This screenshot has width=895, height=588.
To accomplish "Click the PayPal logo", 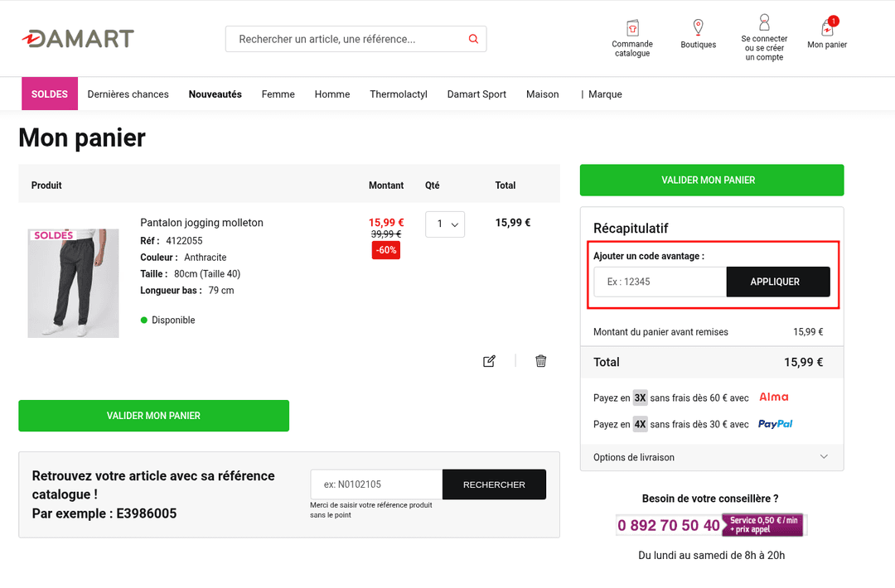I will coord(775,424).
